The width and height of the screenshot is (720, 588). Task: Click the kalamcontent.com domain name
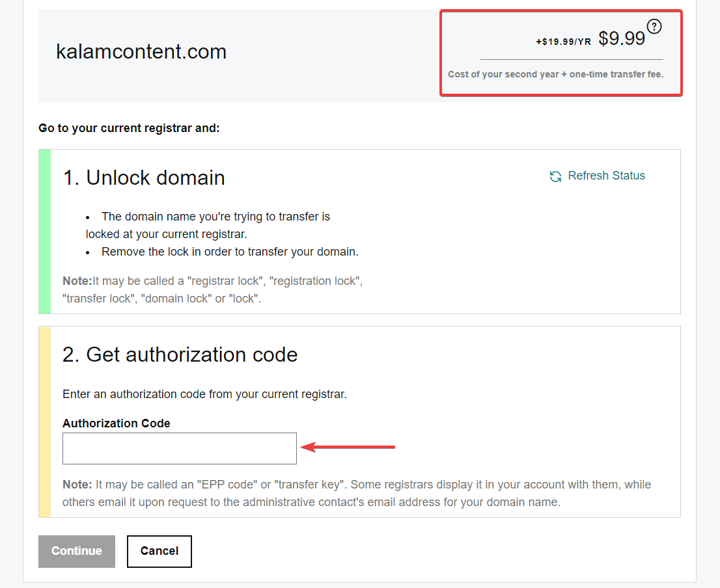(x=141, y=51)
